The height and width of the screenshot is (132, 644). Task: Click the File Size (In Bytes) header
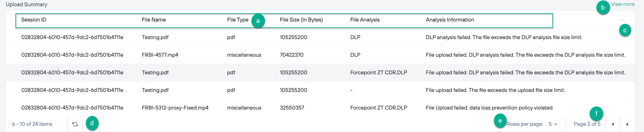(301, 20)
